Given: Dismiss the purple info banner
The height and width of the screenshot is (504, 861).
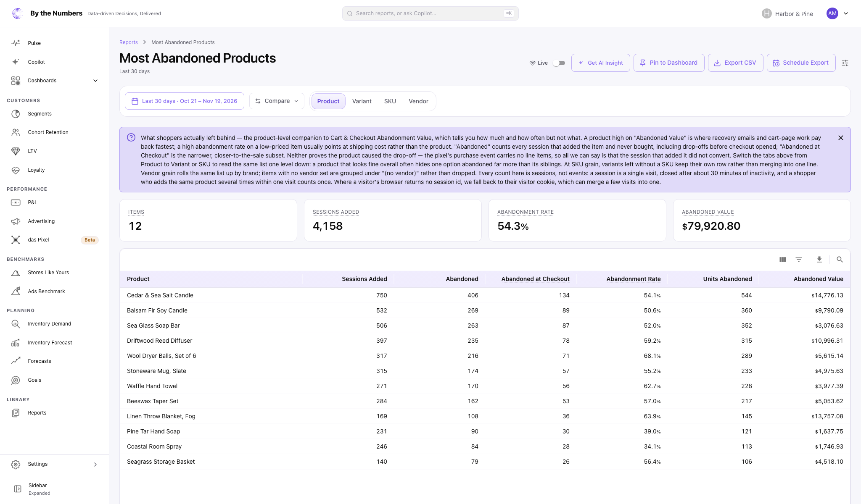Looking at the screenshot, I should pos(841,138).
